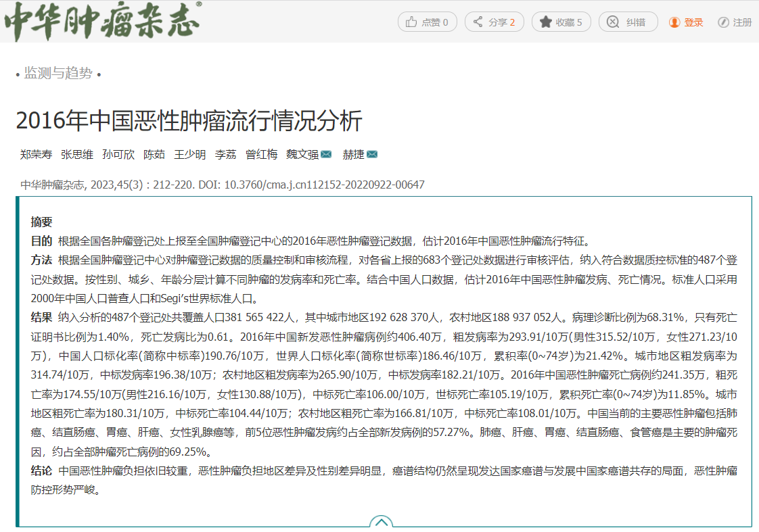Click the share icon
The height and width of the screenshot is (532, 759).
tap(478, 22)
